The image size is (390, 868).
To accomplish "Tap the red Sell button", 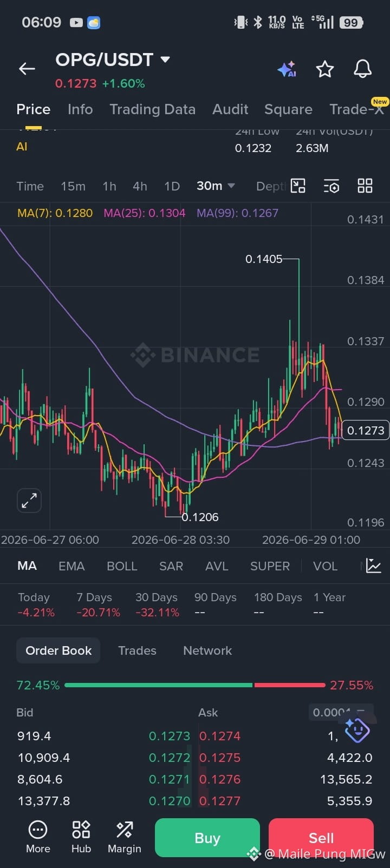I will 321,838.
